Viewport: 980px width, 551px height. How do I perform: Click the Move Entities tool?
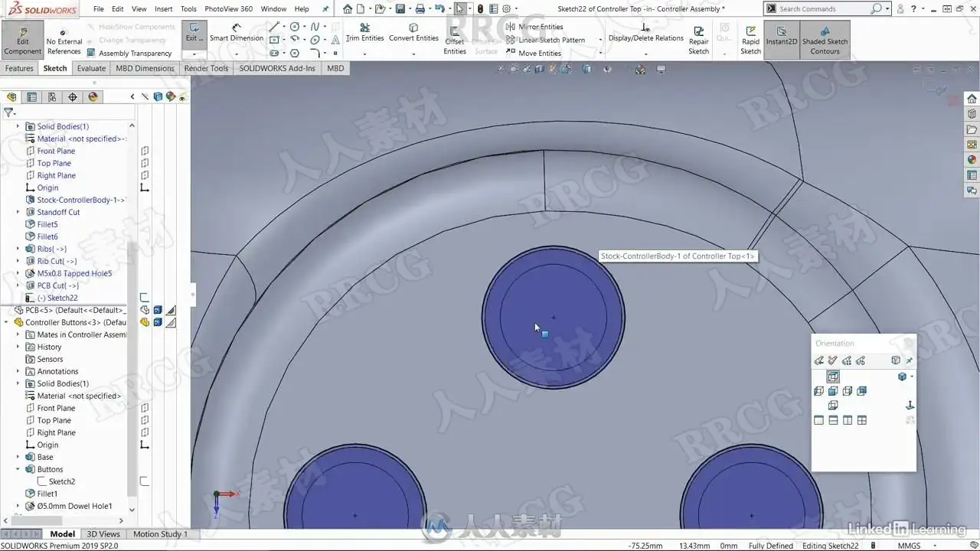[x=534, y=53]
